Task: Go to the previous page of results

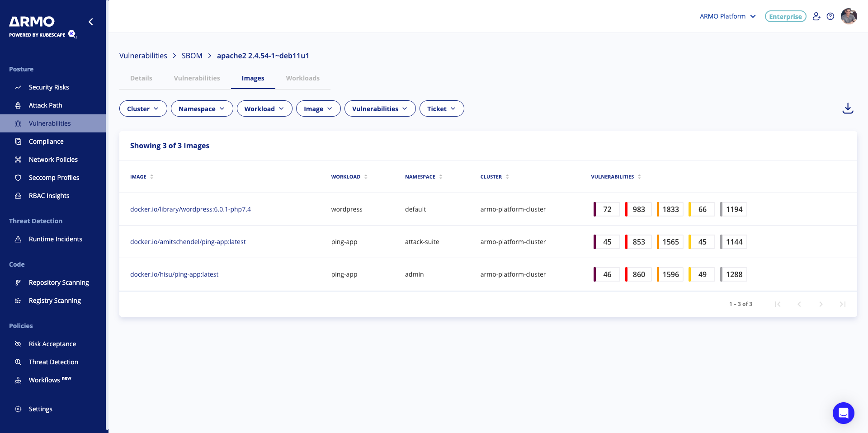Action: pos(799,304)
